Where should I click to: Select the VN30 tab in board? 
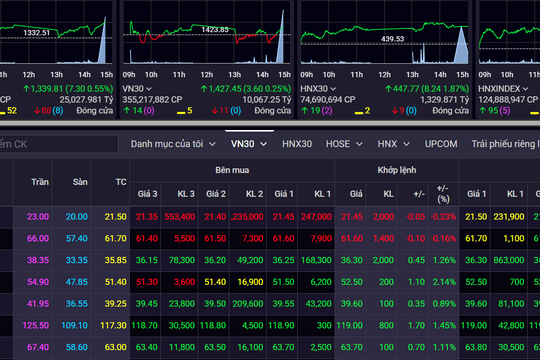249,144
